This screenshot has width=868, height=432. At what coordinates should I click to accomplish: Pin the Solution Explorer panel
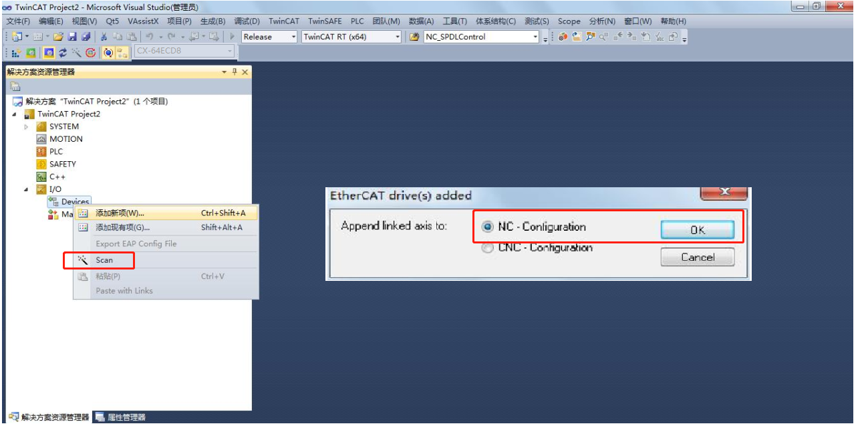click(x=235, y=72)
